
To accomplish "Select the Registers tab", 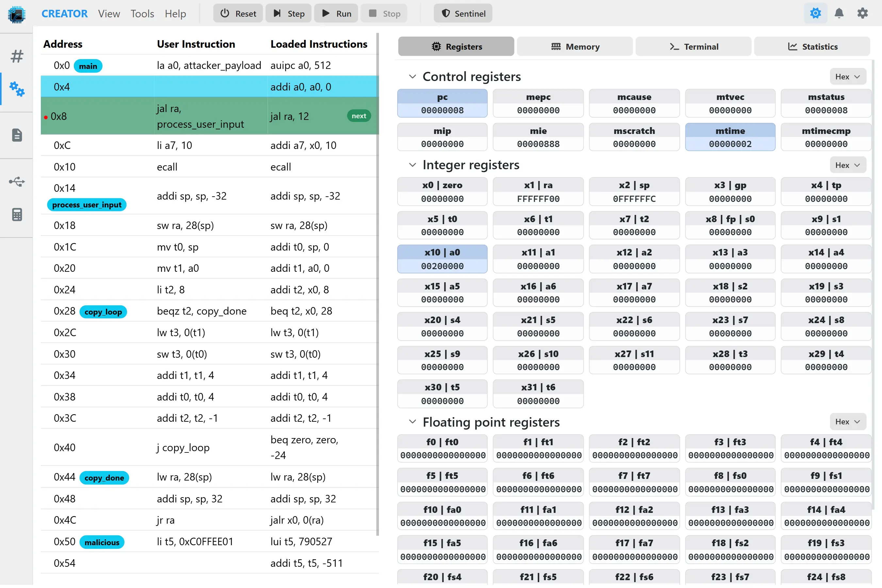I will click(456, 46).
